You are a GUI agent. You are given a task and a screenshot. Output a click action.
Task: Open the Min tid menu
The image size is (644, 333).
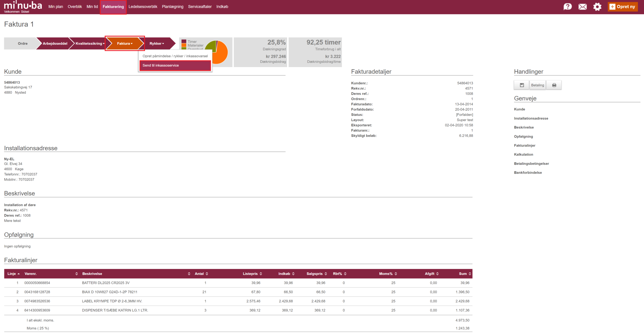pos(92,7)
